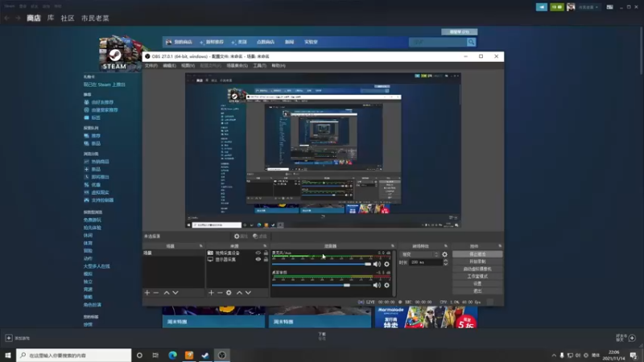
Task: Open Steam Library tab (库)
Action: point(51,18)
